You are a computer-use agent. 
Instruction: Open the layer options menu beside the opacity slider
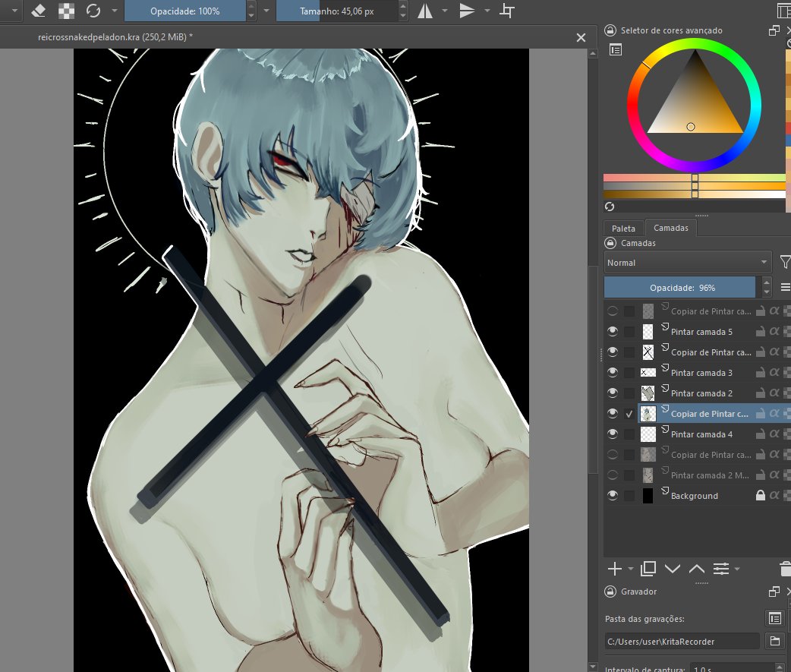785,287
